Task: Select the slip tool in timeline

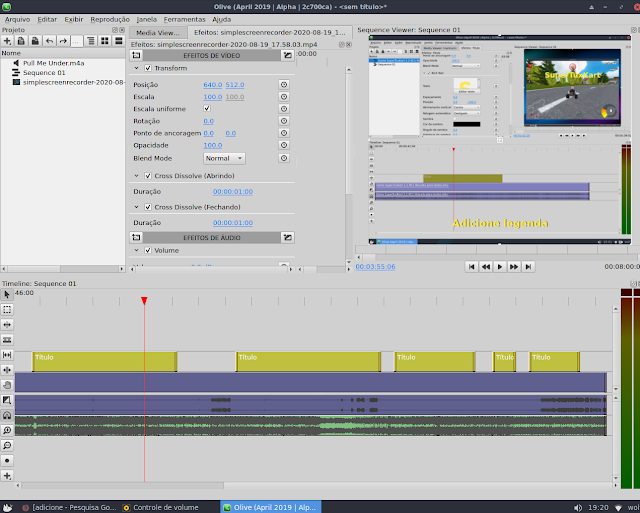Action: [x=7, y=355]
